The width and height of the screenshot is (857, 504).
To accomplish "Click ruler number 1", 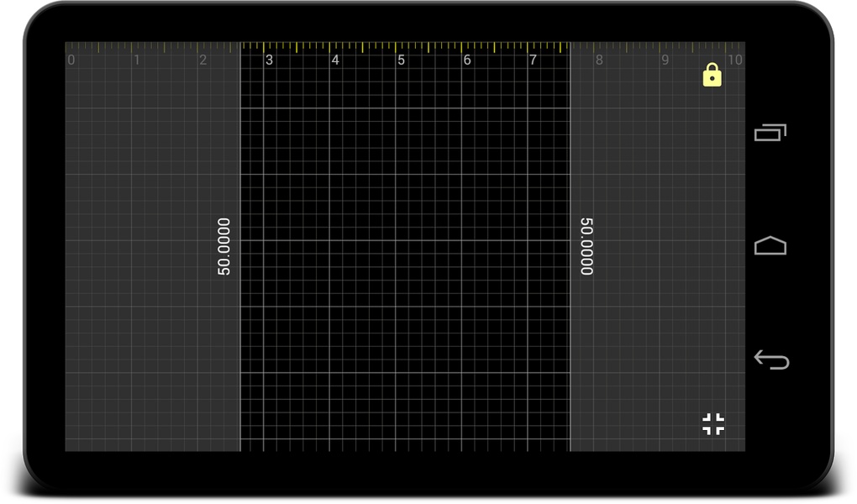I will (x=137, y=60).
